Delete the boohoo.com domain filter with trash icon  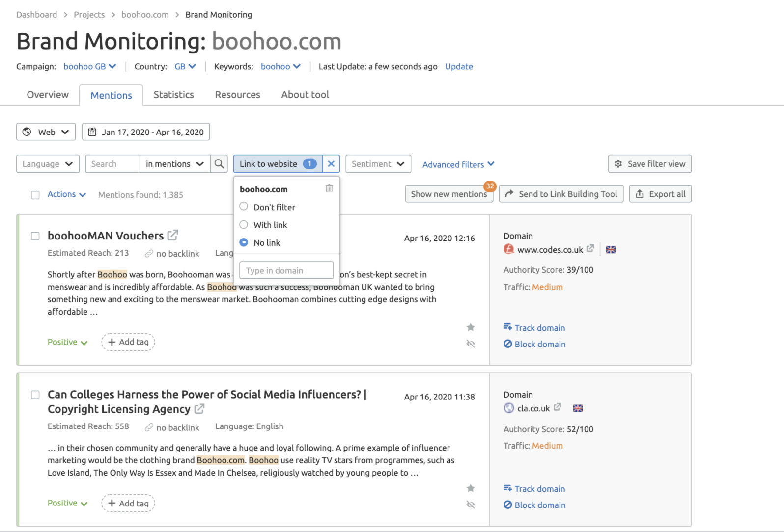pos(329,188)
